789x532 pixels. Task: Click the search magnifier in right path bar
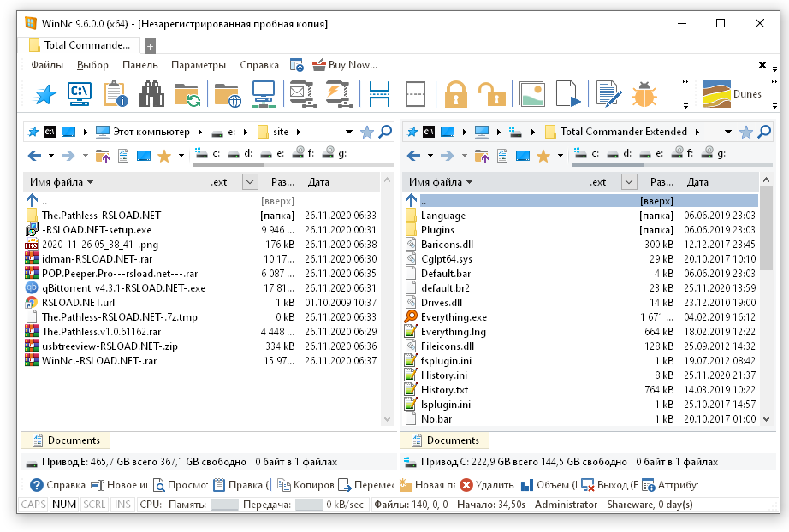pos(764,132)
